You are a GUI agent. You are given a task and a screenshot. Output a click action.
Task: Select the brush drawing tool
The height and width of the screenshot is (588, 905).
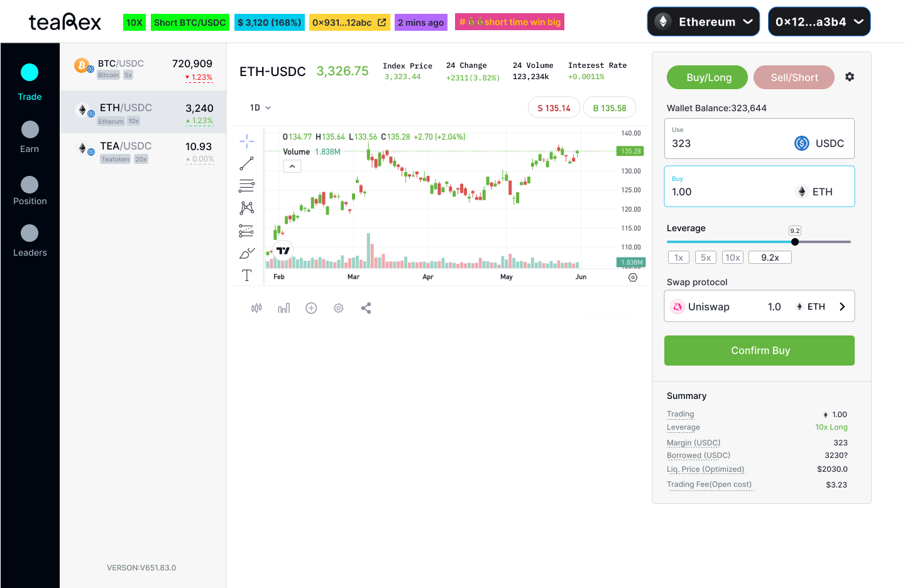click(x=246, y=253)
